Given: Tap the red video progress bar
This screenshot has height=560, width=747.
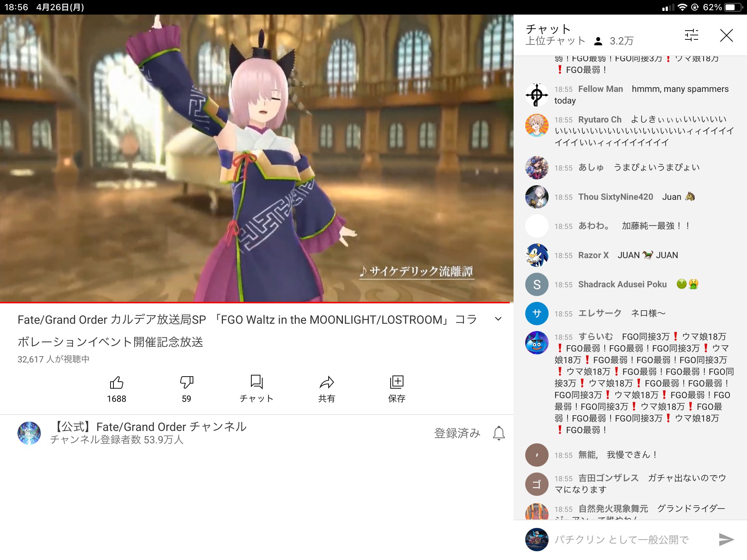Looking at the screenshot, I should [255, 302].
